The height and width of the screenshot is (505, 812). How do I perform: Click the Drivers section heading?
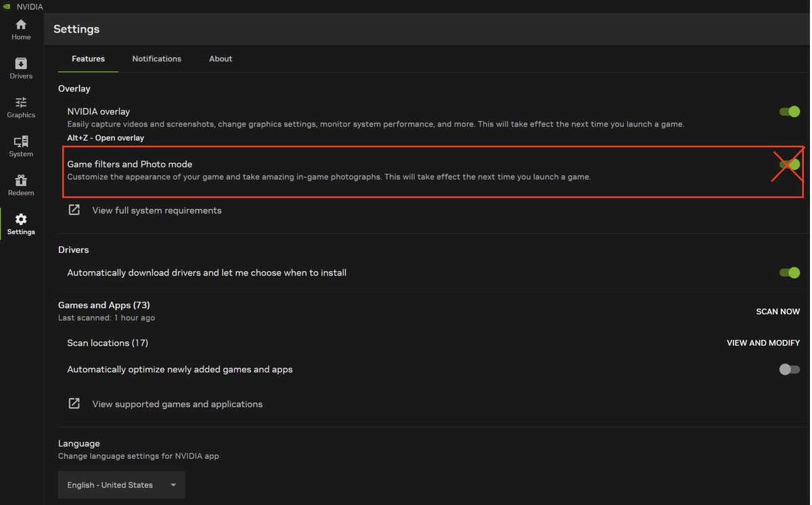pos(74,250)
